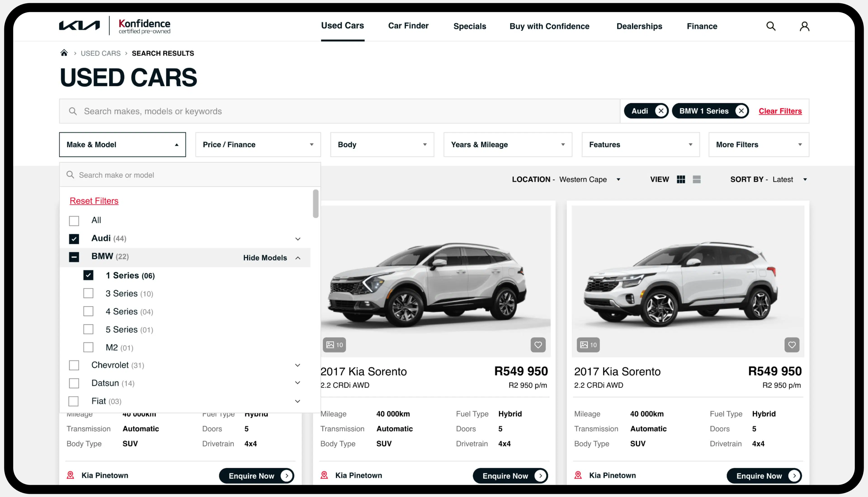The height and width of the screenshot is (497, 868).
Task: Expand the Datsun models chevron
Action: (x=297, y=383)
